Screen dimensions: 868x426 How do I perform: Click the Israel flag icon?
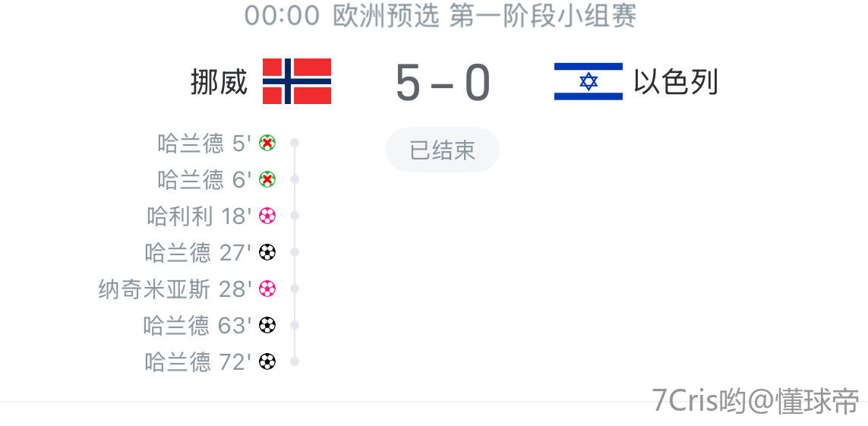pyautogui.click(x=588, y=81)
